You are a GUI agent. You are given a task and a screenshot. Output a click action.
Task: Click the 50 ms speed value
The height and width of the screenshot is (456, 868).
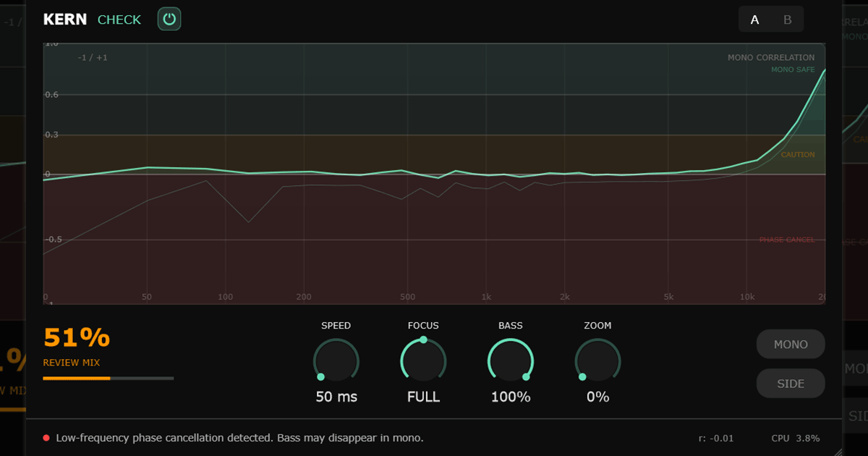coord(336,397)
